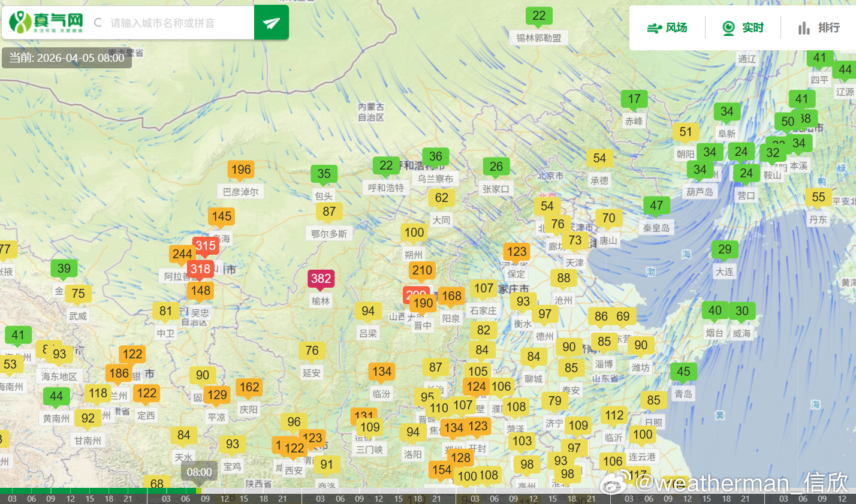This screenshot has height=504, width=856.
Task: Click the 甘南州 label
Action: 88,440
